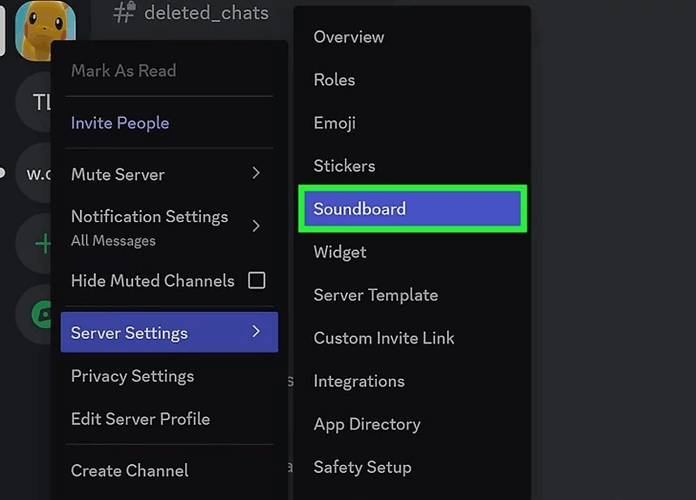Click the All Messages subtext
Screen dimensions: 696x500
pos(113,241)
